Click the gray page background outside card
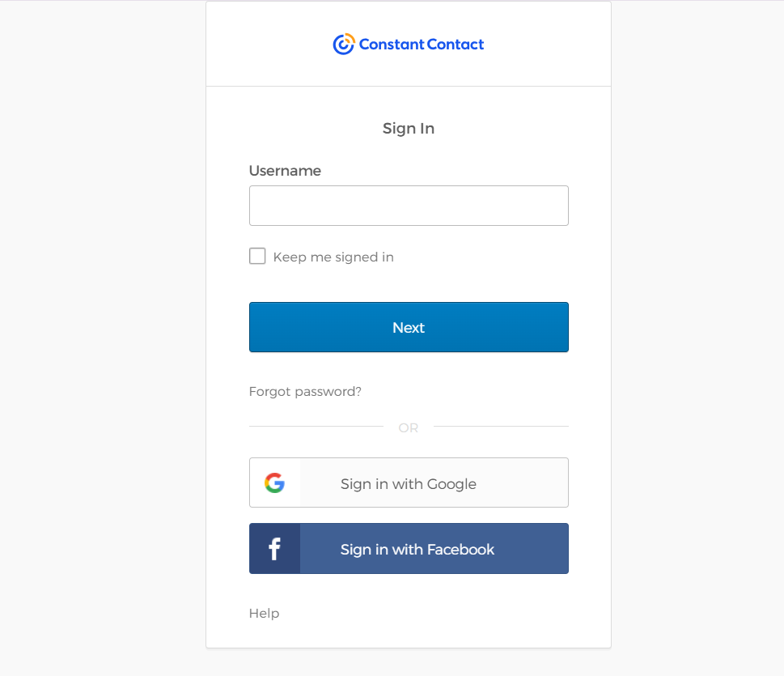 click(x=97, y=324)
